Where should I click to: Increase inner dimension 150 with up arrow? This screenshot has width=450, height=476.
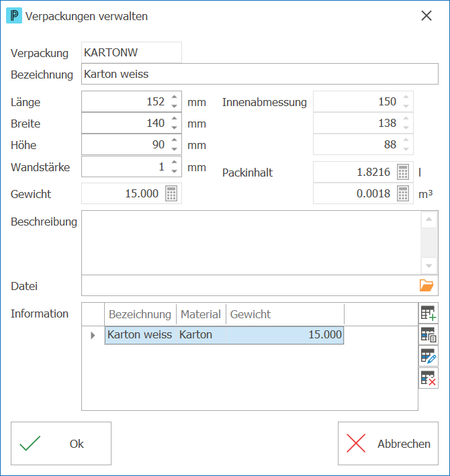406,97
